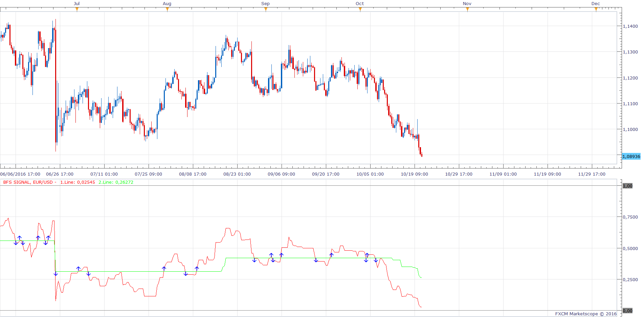The height and width of the screenshot is (317, 644).
Task: Click the 11/09 01:00 date label
Action: click(x=503, y=174)
